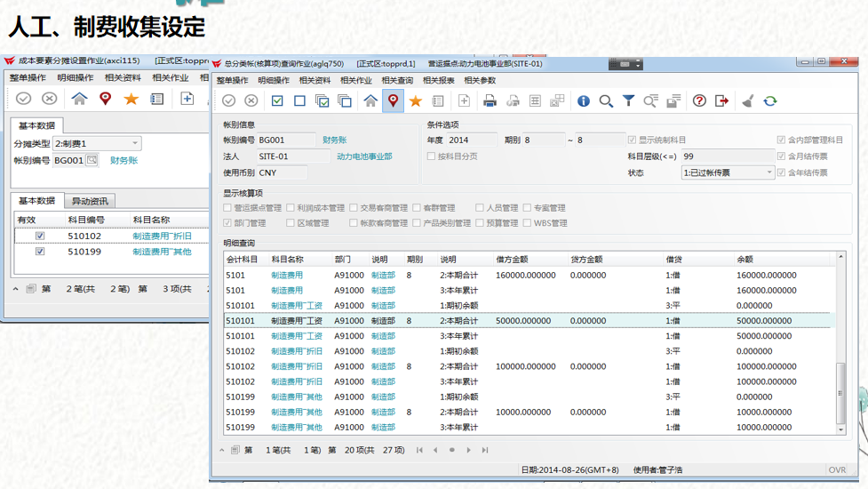This screenshot has height=489, width=868.
Task: Click the red question mark help icon
Action: pyautogui.click(x=699, y=101)
